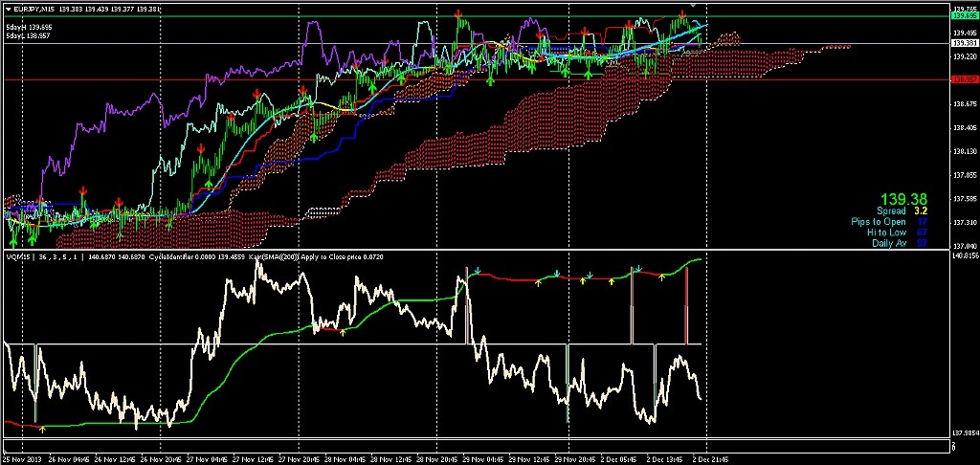Viewport: 980px width, 465px height.
Task: Click the 28 Nov 20:45 time label
Action: click(x=436, y=457)
